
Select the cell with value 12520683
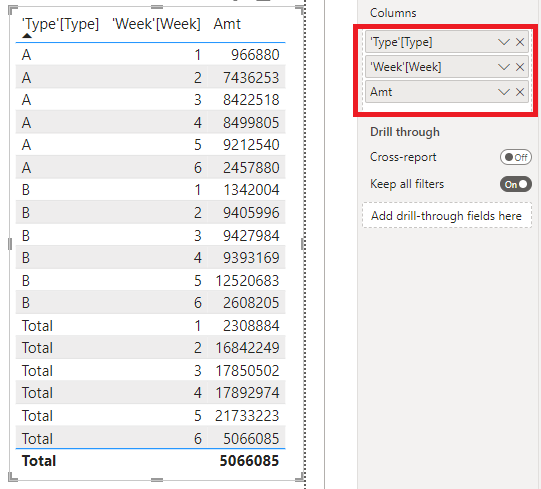[x=247, y=281]
